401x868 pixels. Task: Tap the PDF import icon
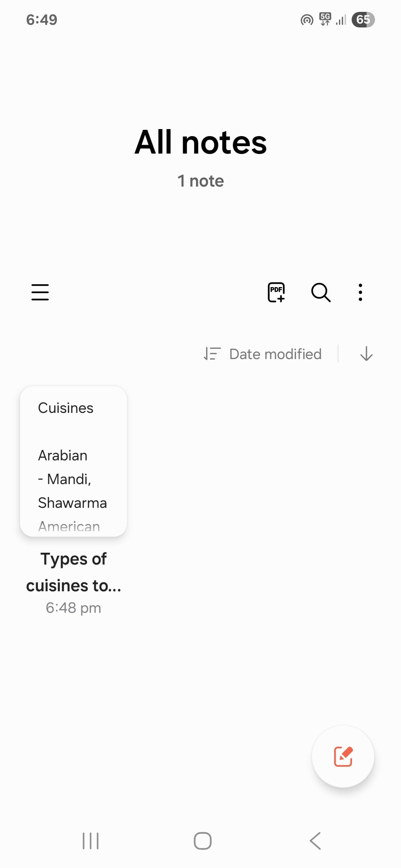tap(276, 292)
